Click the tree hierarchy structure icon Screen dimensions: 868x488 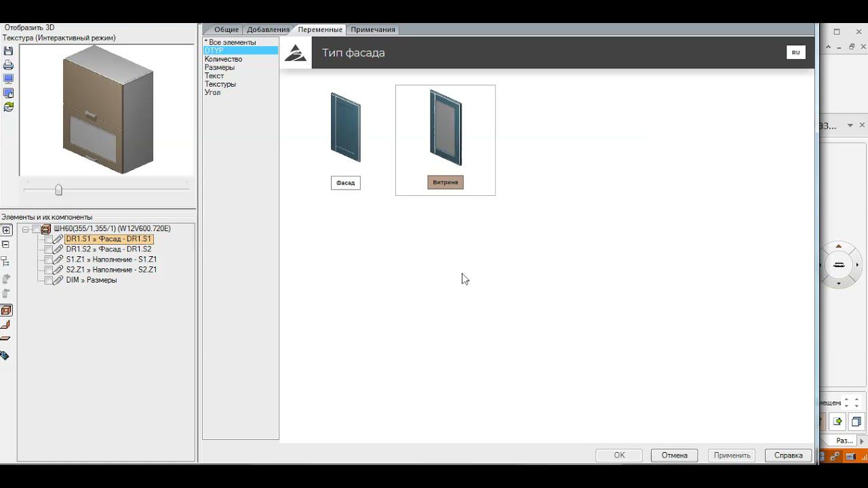click(6, 261)
